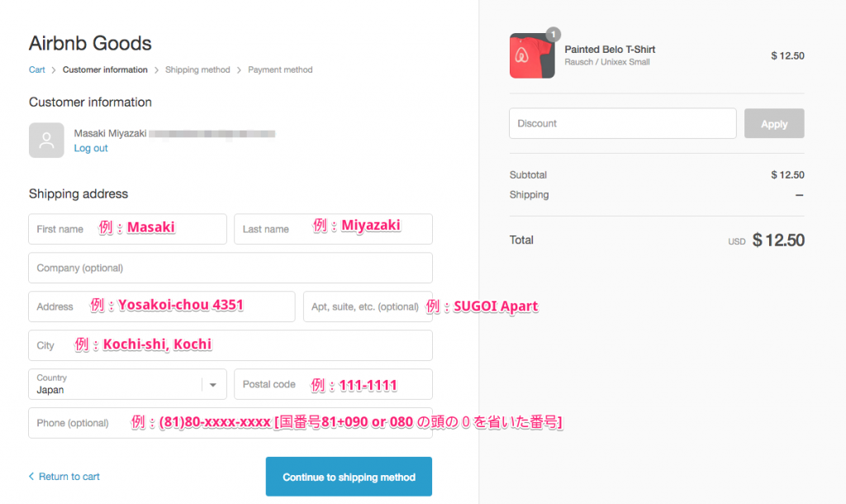
Task: Open the Painted Belo T-Shirt thumbnail
Action: (532, 55)
